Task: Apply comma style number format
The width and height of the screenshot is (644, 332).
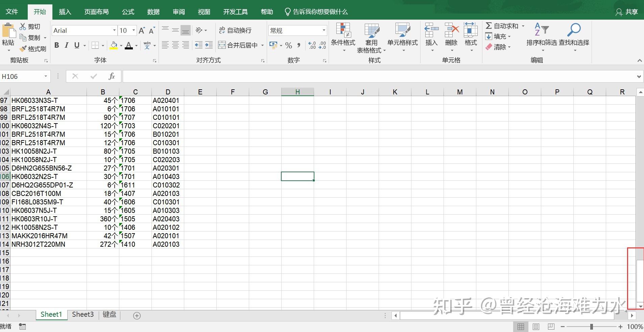Action: (299, 45)
